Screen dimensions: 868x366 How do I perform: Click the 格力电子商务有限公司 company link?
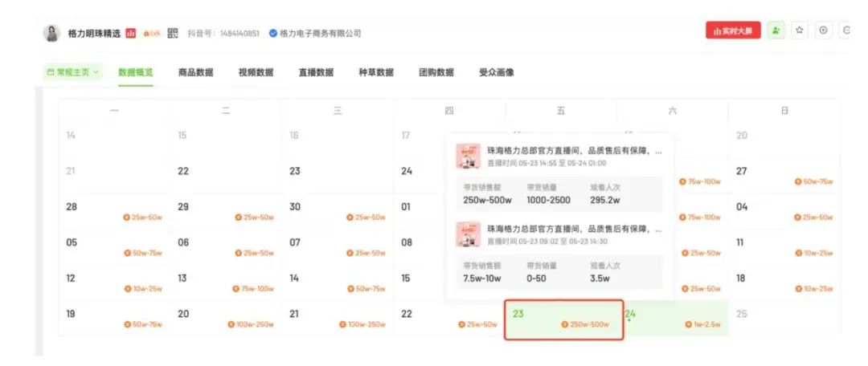coord(320,33)
